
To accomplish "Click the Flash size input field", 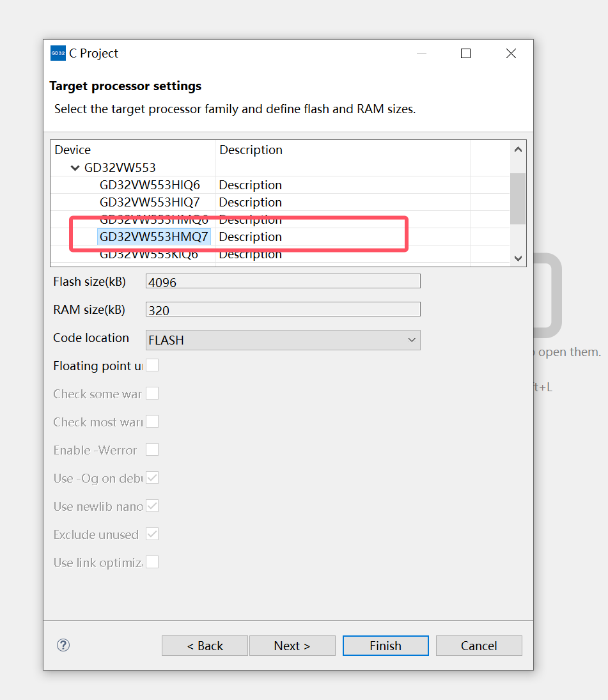I will point(283,281).
